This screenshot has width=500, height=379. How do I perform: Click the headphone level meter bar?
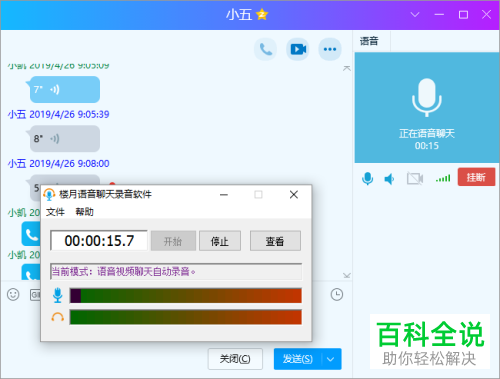pyautogui.click(x=186, y=317)
